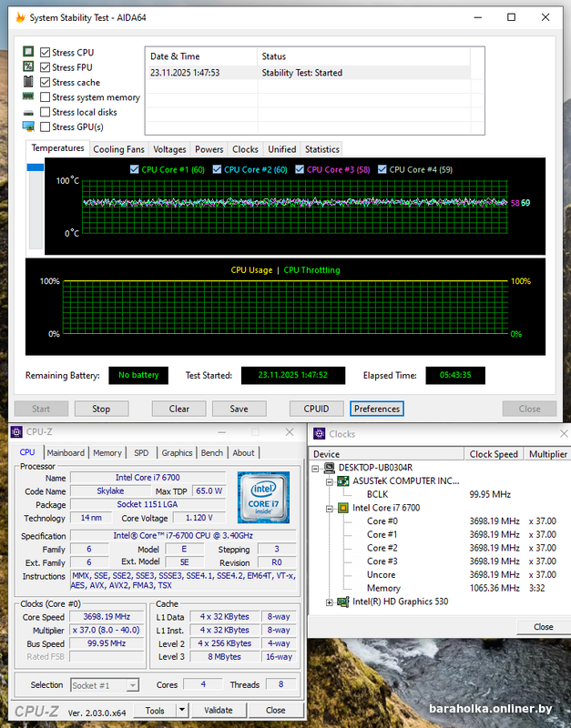Click the AIDA64 flame icon in title bar
The image size is (571, 728).
[x=20, y=17]
